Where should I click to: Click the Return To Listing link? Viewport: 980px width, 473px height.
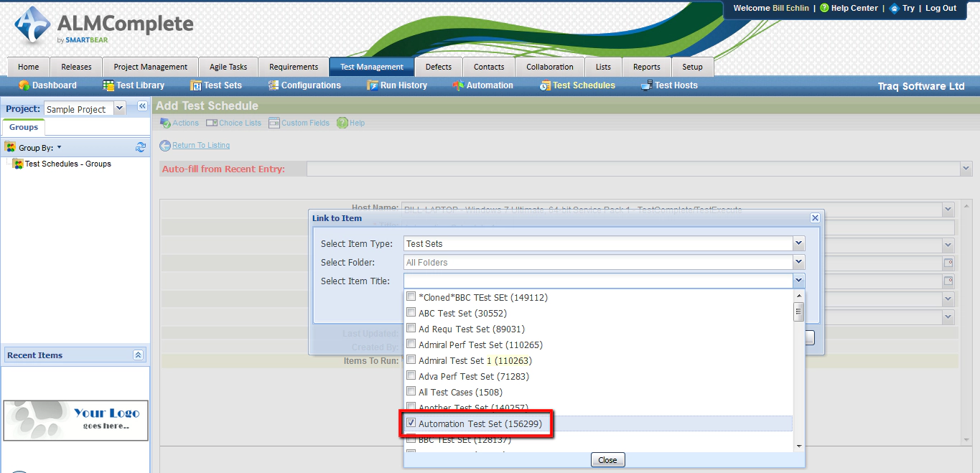[x=200, y=145]
